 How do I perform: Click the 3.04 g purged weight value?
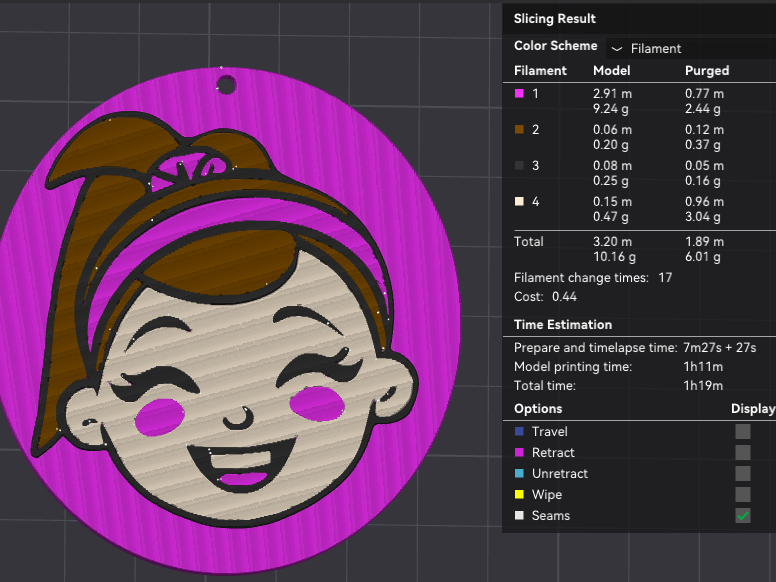point(703,217)
